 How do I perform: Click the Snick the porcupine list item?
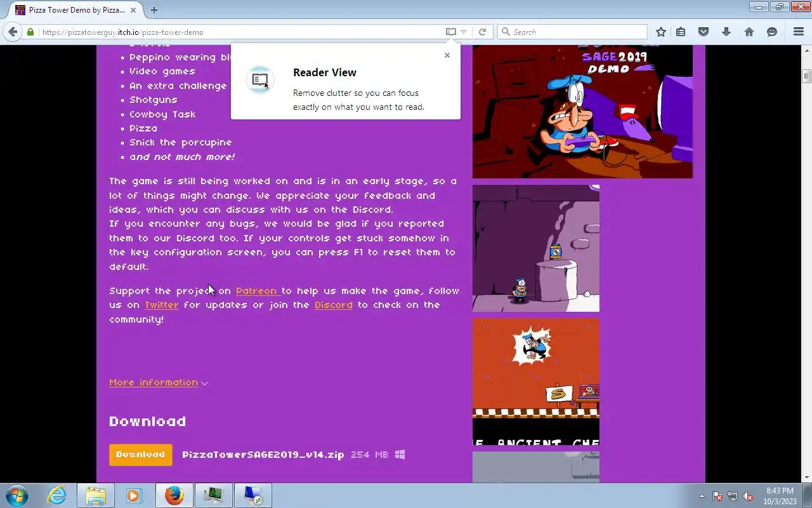point(181,143)
